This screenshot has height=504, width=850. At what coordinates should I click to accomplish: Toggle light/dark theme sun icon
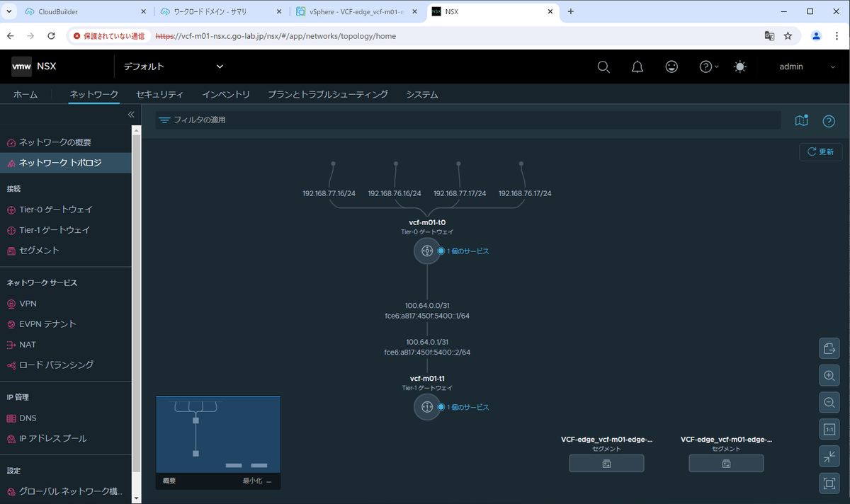[740, 67]
